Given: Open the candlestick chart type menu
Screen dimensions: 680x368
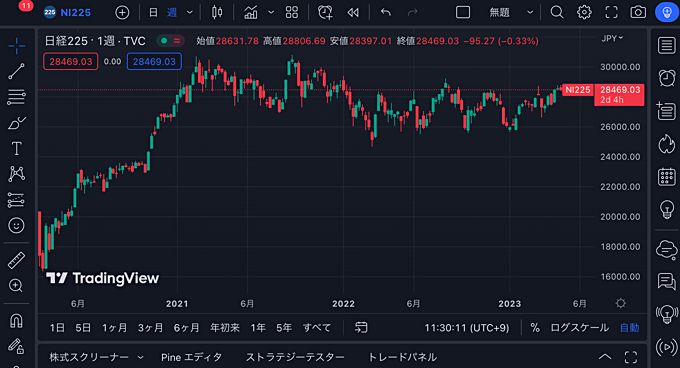Looking at the screenshot, I should pos(217,13).
